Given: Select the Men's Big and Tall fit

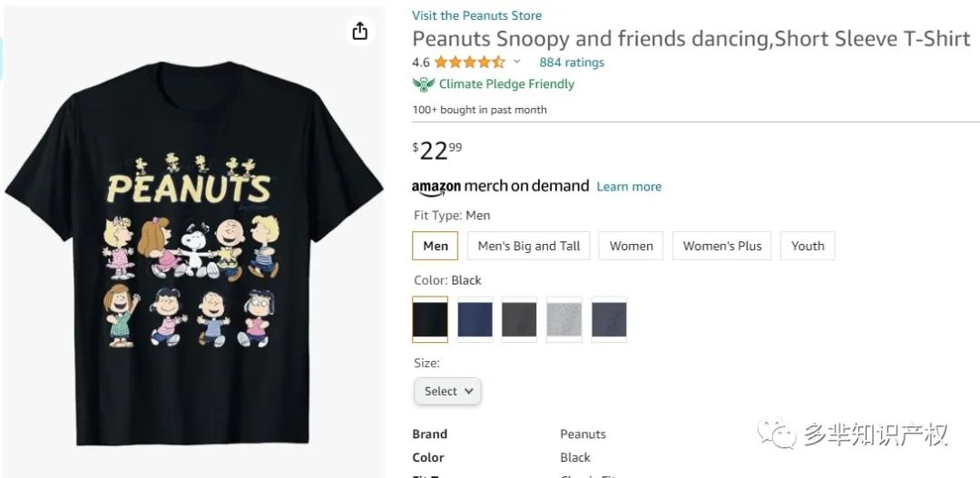Looking at the screenshot, I should coord(529,246).
